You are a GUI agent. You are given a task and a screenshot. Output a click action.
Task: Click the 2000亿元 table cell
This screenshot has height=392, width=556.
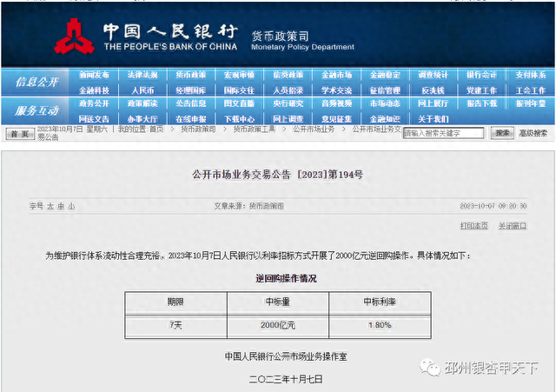pyautogui.click(x=278, y=325)
